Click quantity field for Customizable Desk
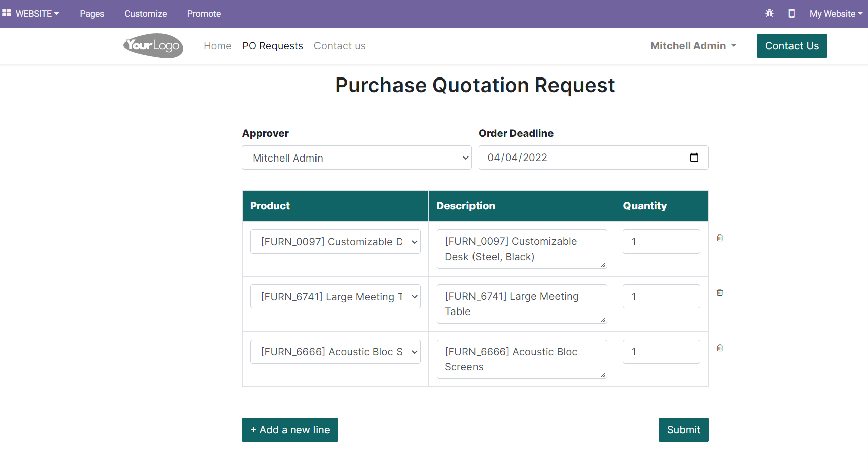 (x=661, y=242)
